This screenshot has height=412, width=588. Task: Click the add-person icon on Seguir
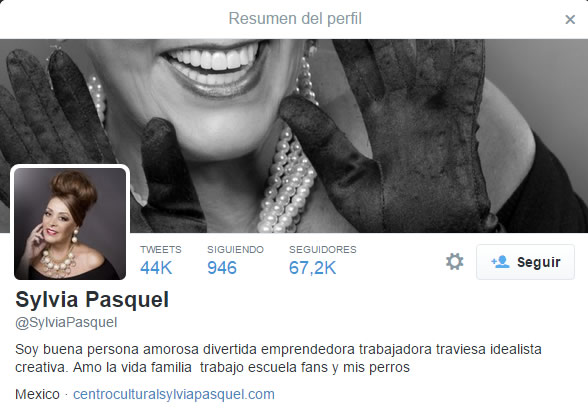click(x=500, y=262)
